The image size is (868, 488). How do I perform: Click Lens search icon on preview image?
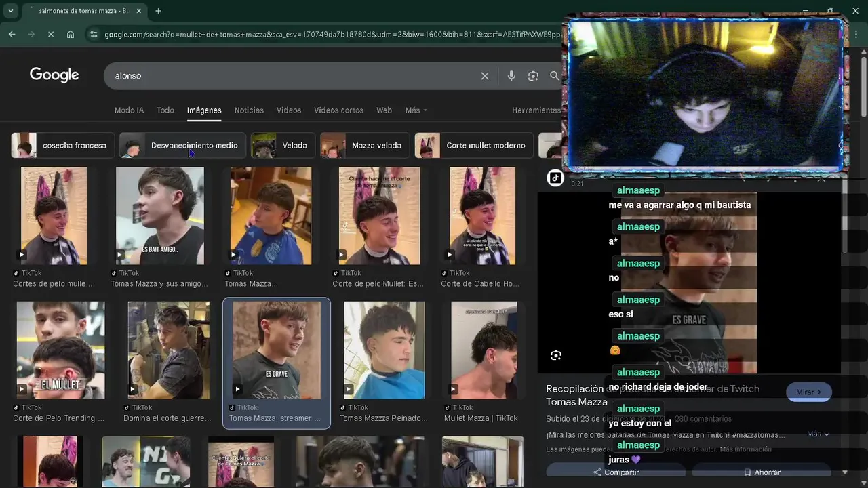(x=556, y=355)
